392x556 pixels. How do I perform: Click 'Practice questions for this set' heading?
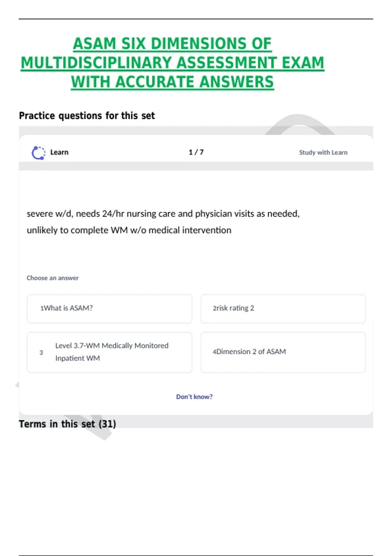click(87, 115)
